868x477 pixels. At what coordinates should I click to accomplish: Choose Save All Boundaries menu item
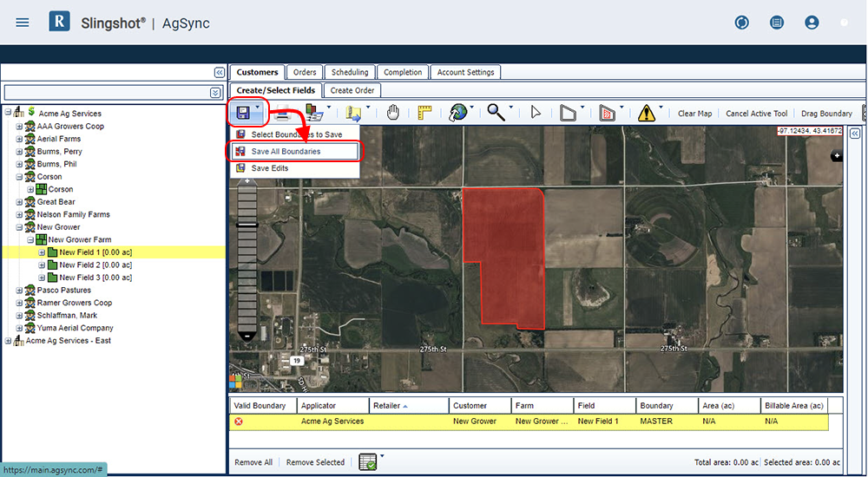294,152
